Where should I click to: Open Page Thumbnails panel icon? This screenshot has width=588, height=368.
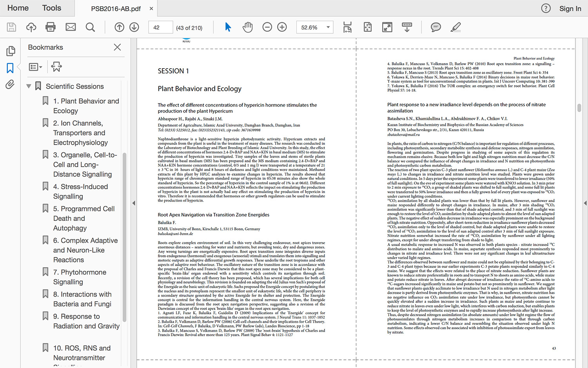click(11, 51)
